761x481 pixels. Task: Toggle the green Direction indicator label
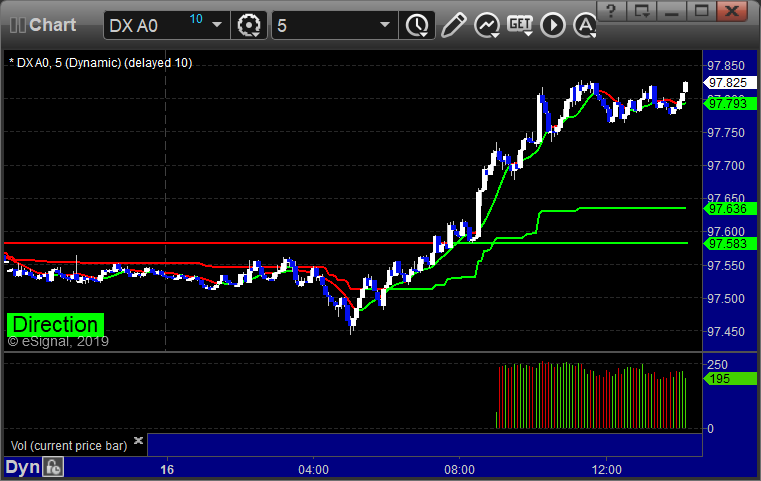tap(55, 324)
